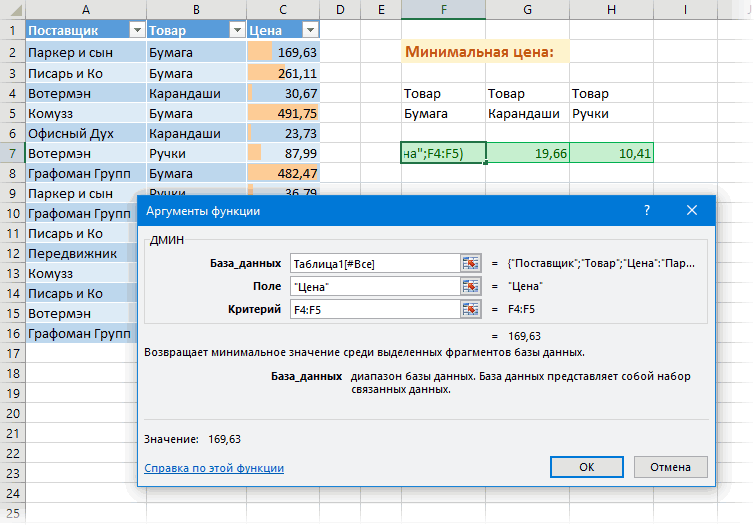Screen dimensions: 756x526
Task: Select column A header
Action: (86, 10)
